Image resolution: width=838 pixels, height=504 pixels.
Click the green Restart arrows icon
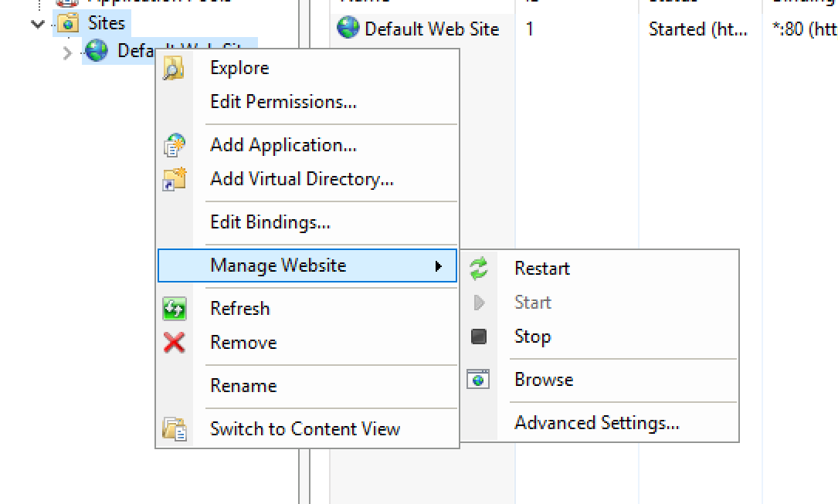479,268
